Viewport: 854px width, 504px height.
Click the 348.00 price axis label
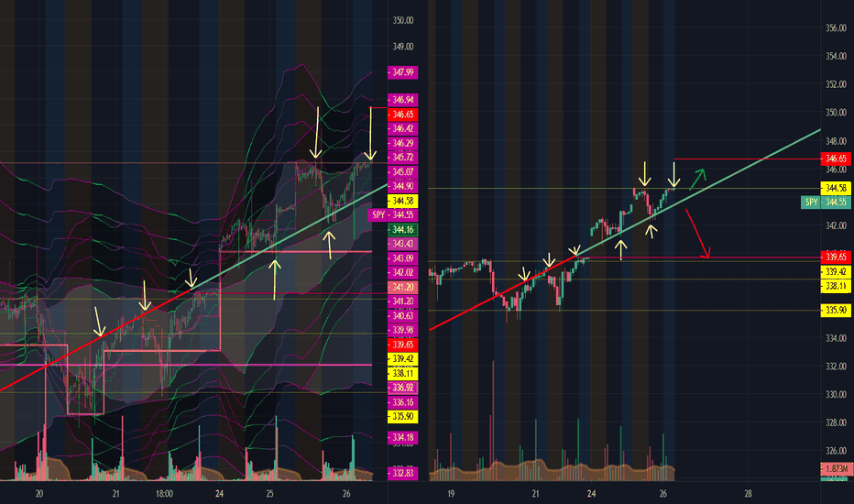pos(836,141)
